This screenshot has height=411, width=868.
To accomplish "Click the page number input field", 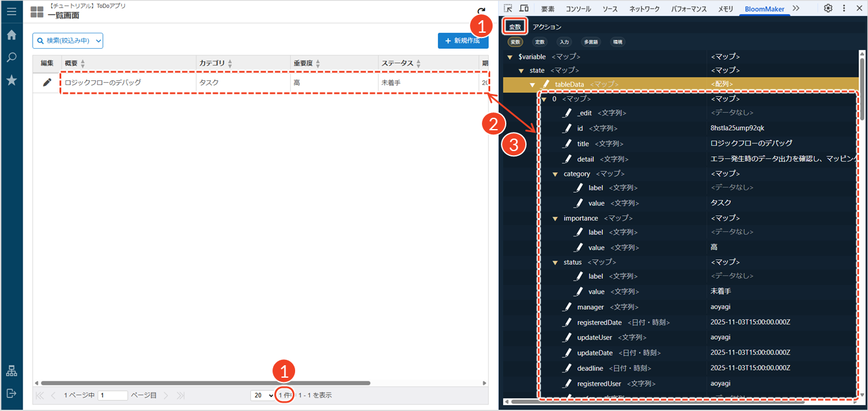I will [x=112, y=396].
